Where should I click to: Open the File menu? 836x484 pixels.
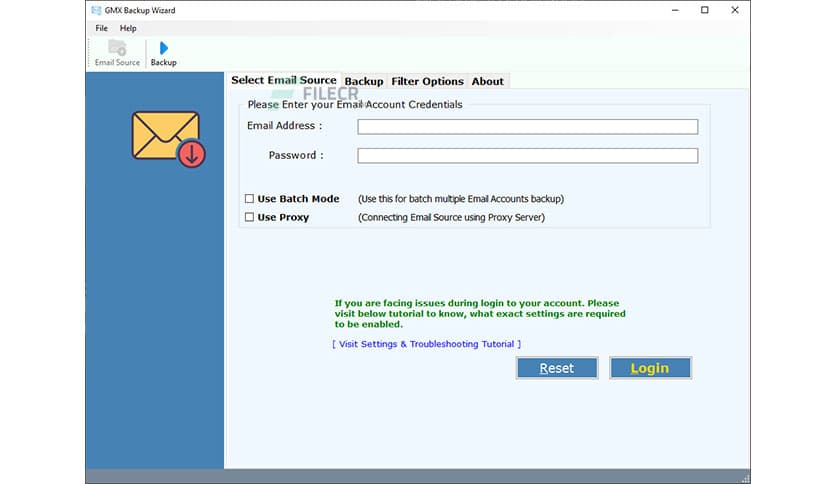(x=101, y=28)
